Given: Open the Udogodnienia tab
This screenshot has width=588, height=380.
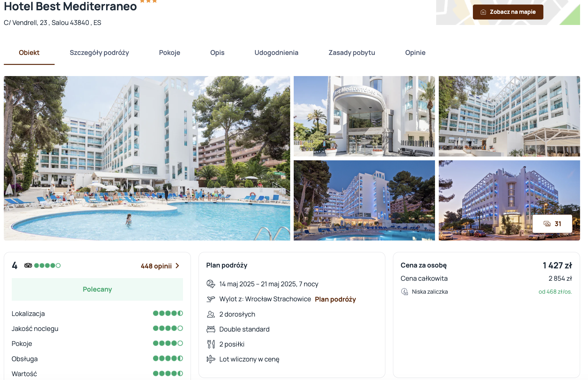Looking at the screenshot, I should pos(276,53).
